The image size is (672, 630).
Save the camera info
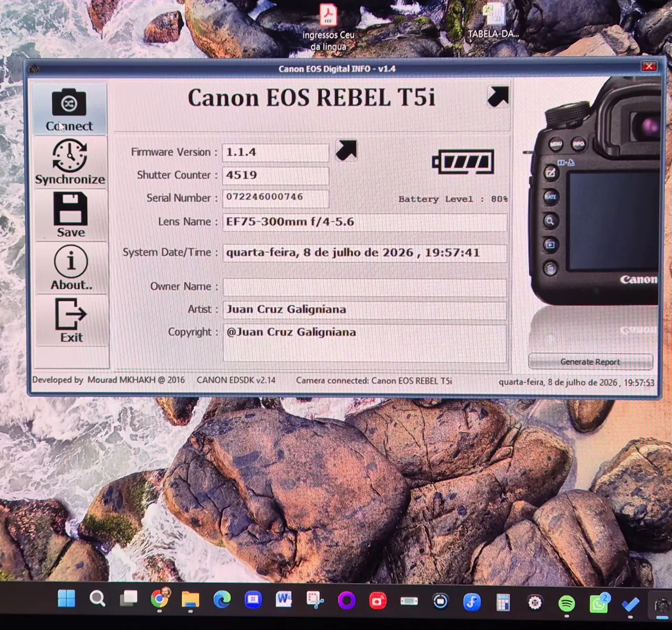coord(70,215)
